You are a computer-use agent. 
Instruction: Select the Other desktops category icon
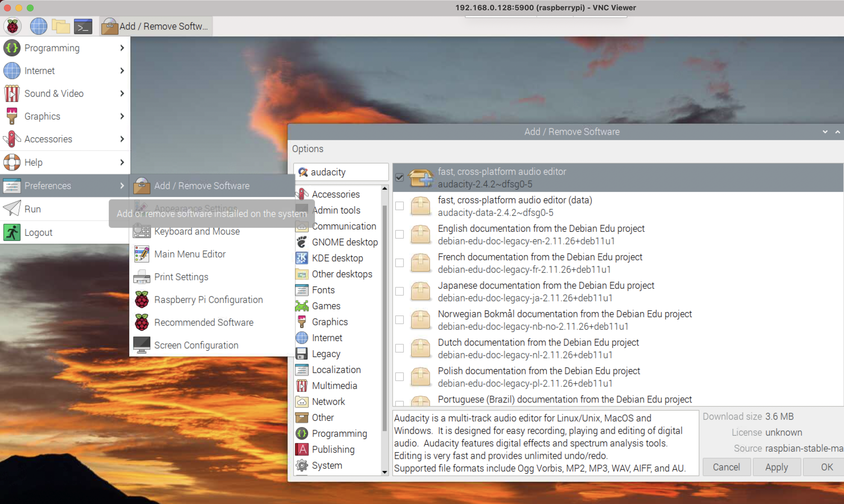(x=302, y=274)
